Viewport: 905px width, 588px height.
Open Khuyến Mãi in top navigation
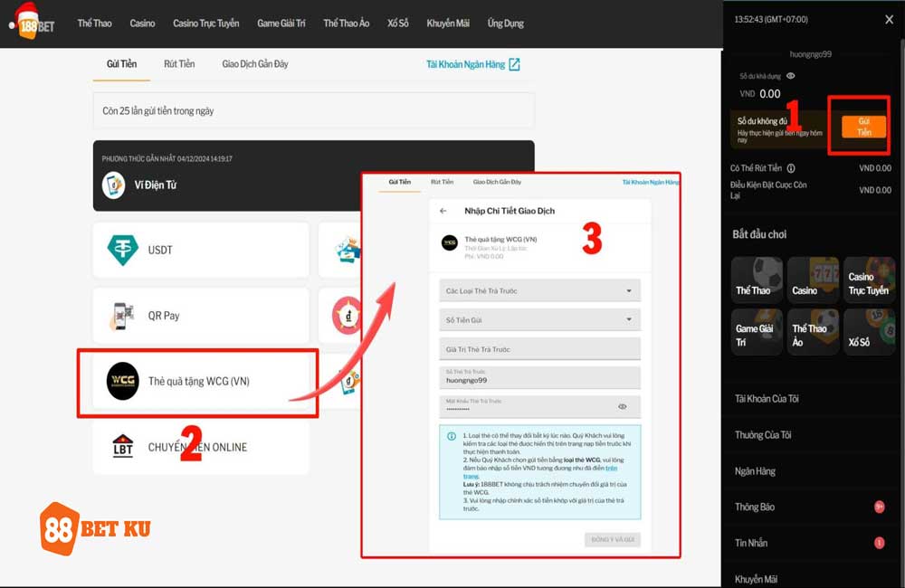click(x=448, y=24)
